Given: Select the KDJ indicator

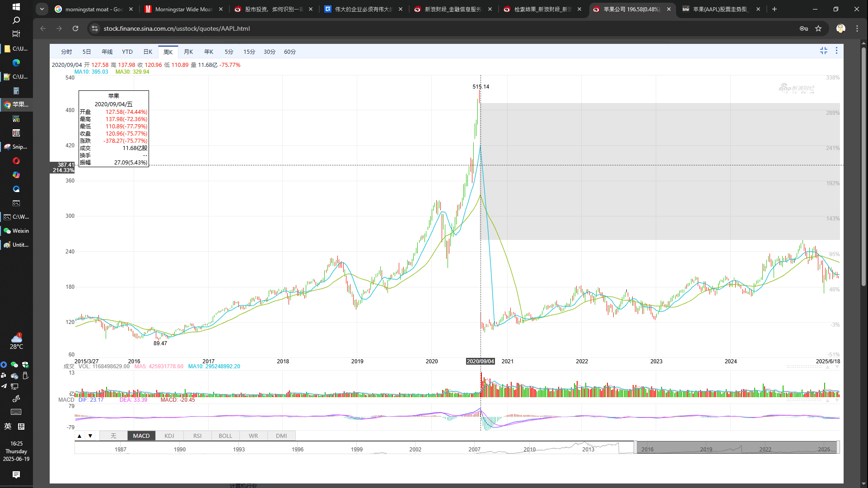Looking at the screenshot, I should pyautogui.click(x=169, y=436).
